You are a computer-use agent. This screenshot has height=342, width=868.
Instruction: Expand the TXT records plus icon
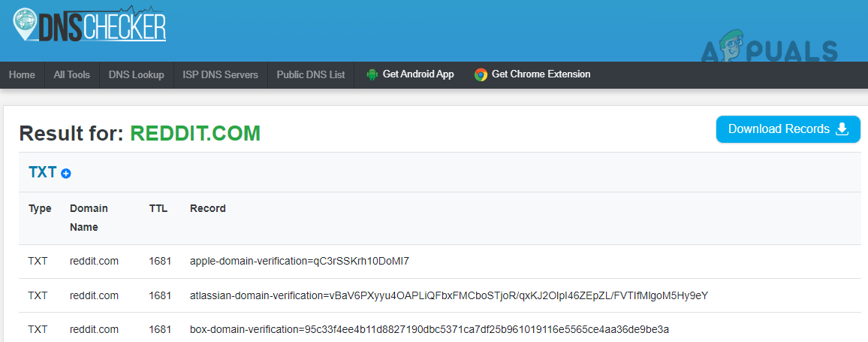66,174
